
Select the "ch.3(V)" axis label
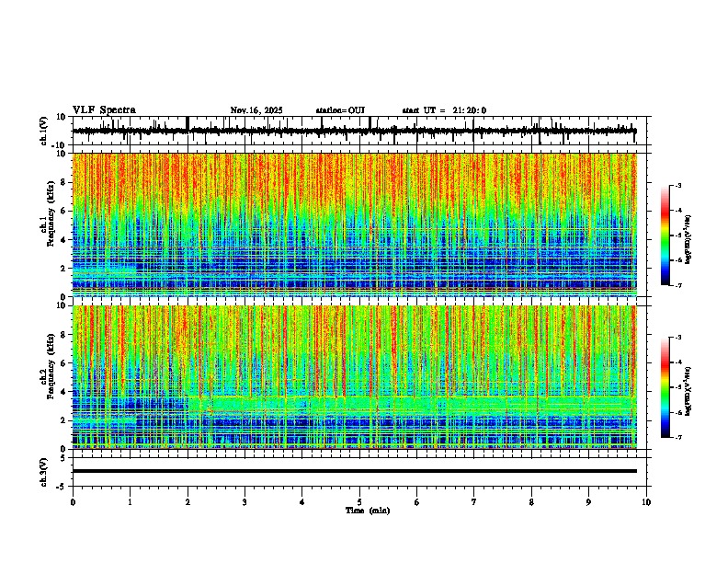click(44, 472)
